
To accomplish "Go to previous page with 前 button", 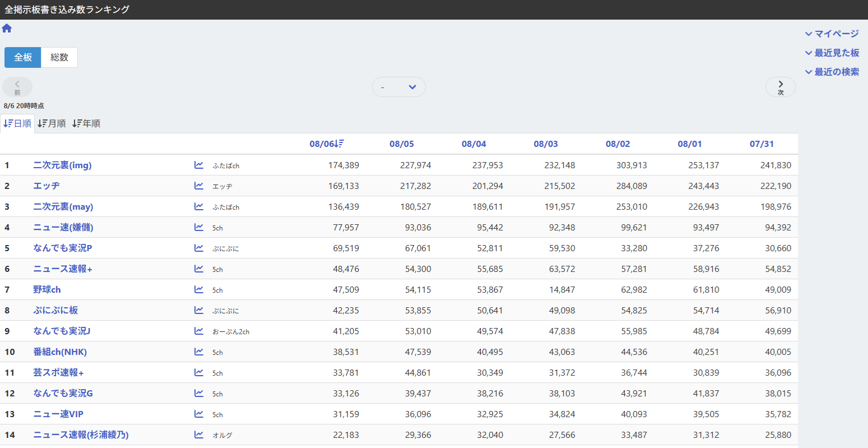I will pyautogui.click(x=17, y=87).
